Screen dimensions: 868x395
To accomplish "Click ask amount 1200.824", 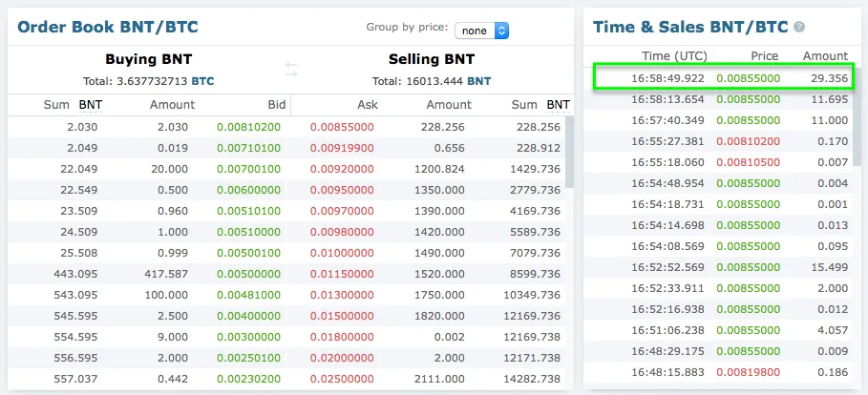I will (439, 169).
